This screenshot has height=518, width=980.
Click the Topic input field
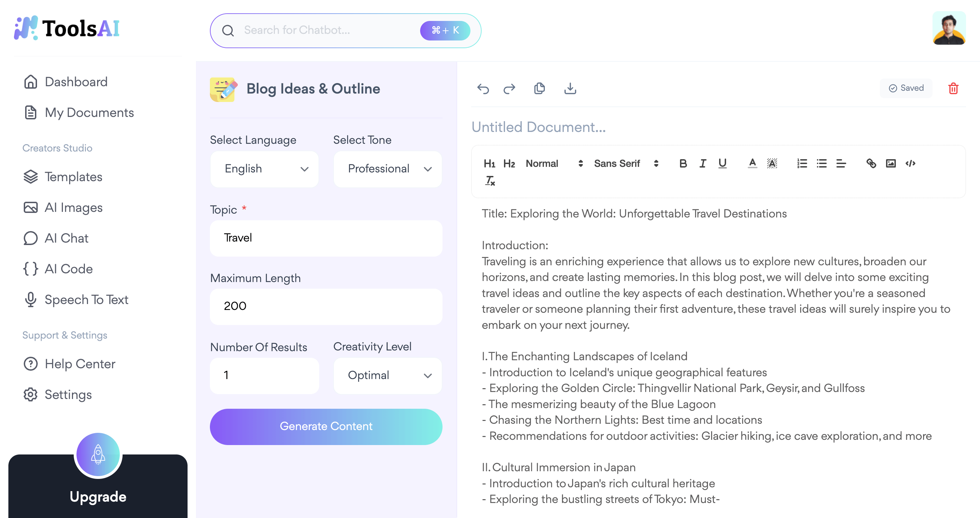(326, 238)
